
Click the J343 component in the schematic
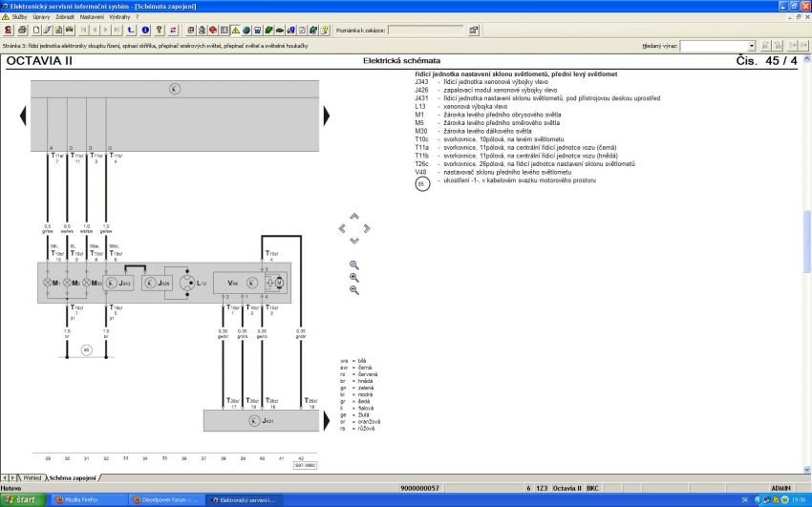(x=118, y=283)
